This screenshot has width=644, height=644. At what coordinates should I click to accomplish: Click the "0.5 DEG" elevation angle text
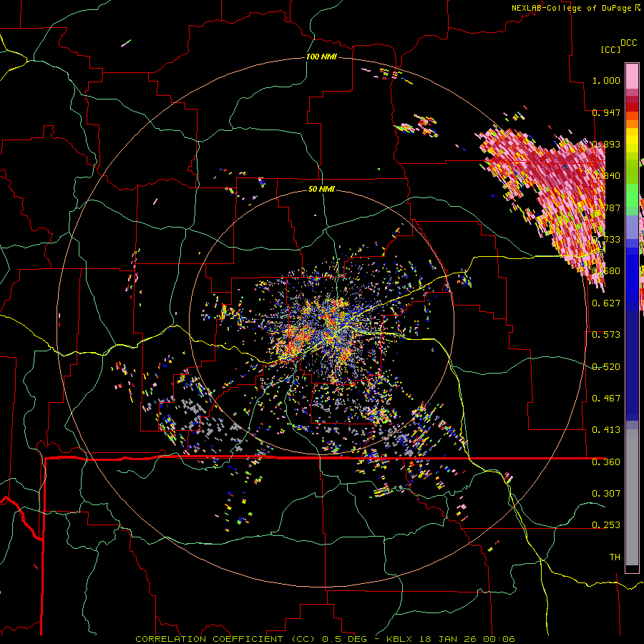point(345,639)
